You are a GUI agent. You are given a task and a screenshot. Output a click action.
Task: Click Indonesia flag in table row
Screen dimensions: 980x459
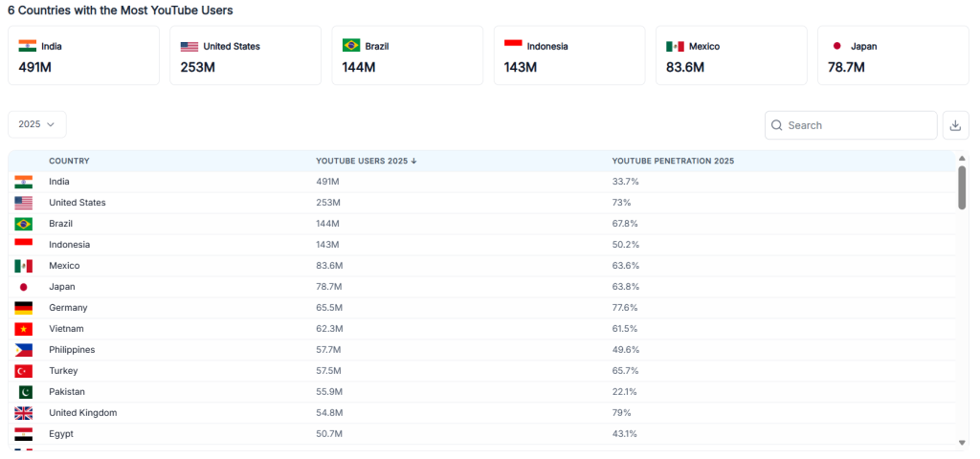pyautogui.click(x=23, y=245)
